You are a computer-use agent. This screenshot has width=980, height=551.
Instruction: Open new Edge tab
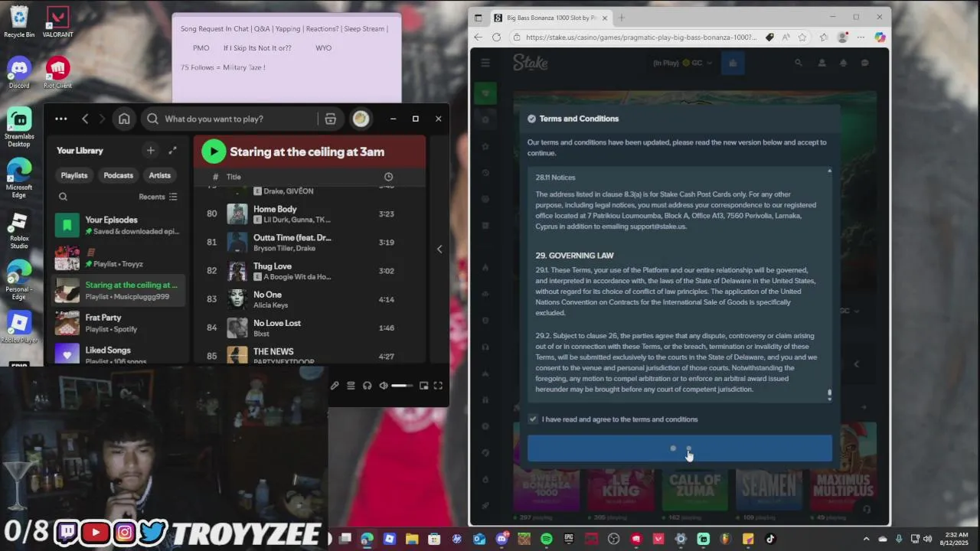(621, 18)
